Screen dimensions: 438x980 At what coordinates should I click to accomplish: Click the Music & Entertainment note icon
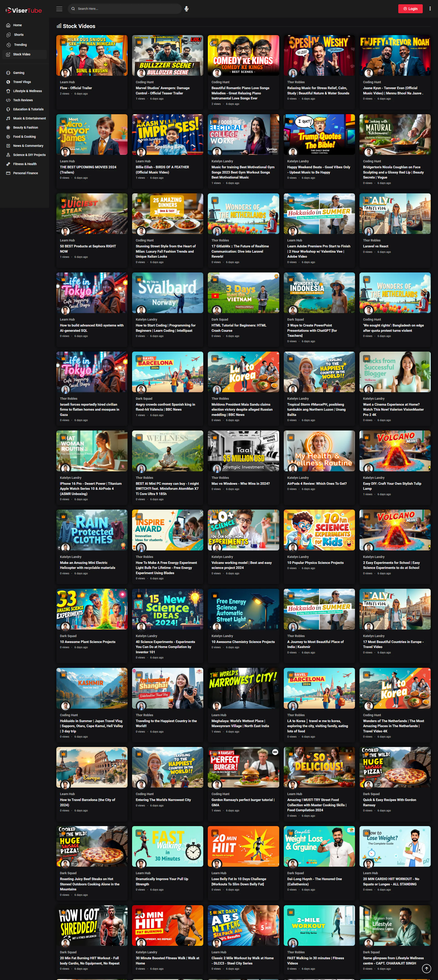[8, 118]
